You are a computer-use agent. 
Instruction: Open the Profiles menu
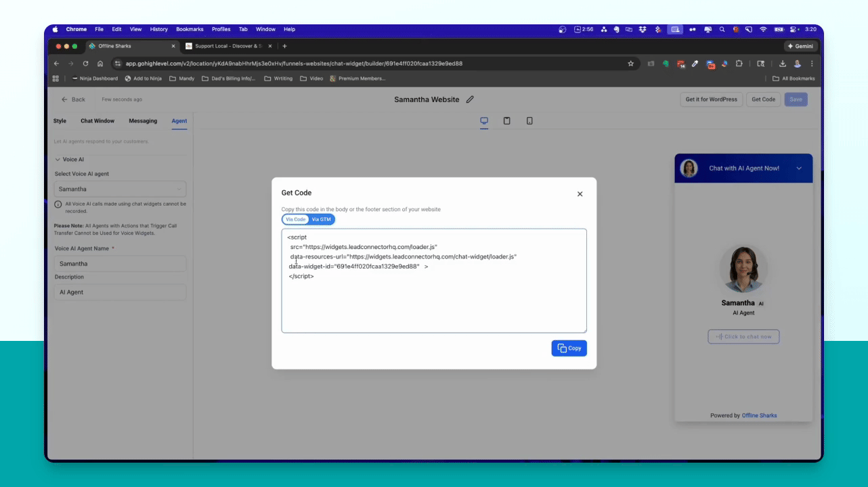tap(221, 29)
